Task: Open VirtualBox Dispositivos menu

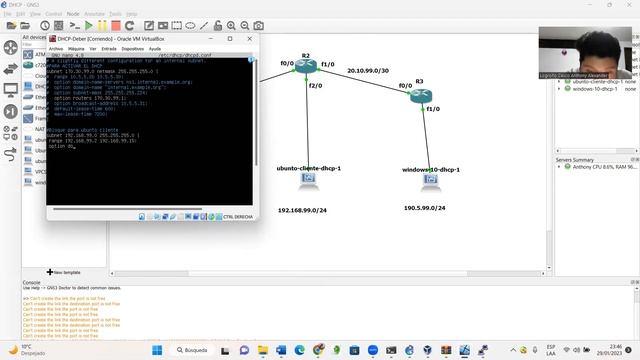Action: (133, 49)
